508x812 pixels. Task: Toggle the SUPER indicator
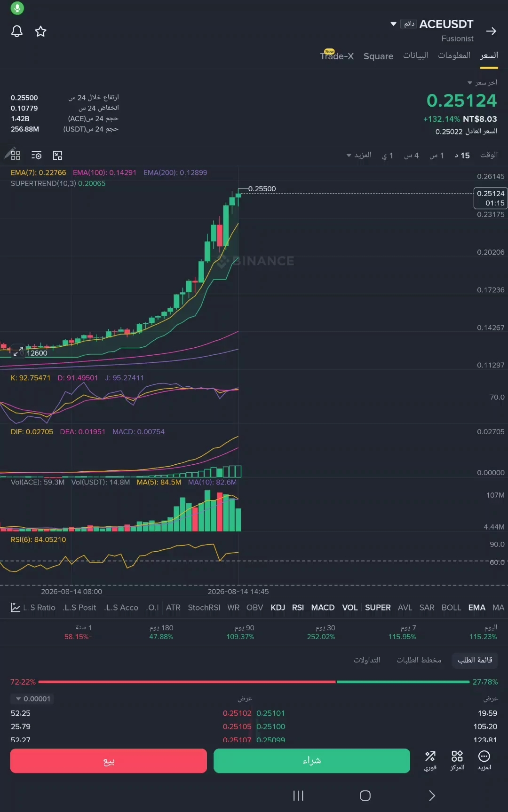point(378,608)
